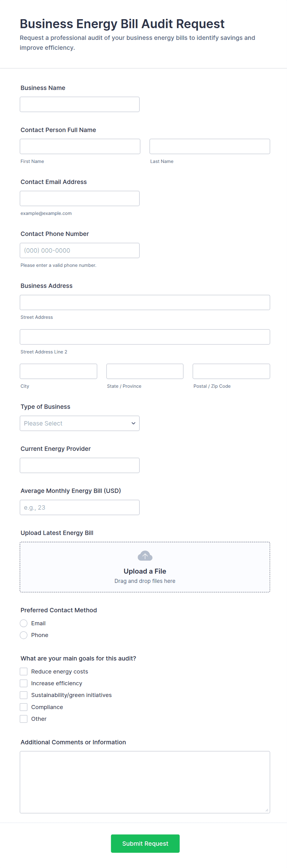287x868 pixels.
Task: Click the Upload a File text
Action: coord(145,571)
